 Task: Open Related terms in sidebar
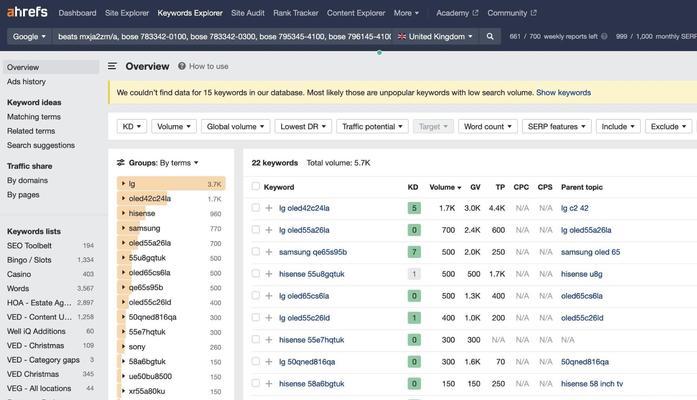coord(31,131)
